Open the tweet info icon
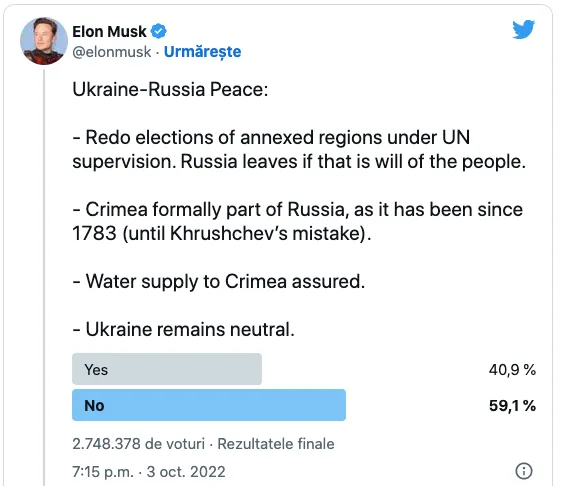563x486 pixels. click(524, 471)
